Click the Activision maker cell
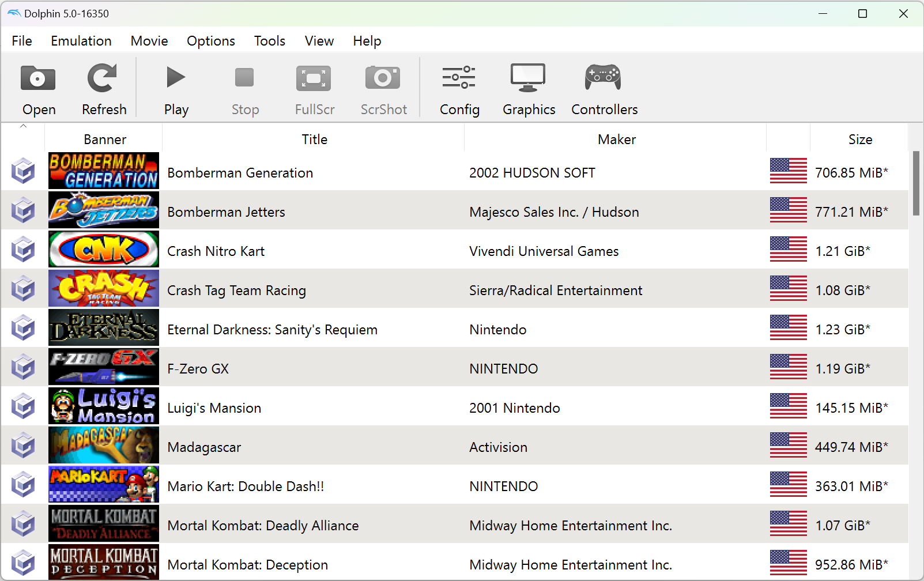This screenshot has width=924, height=581. 498,447
